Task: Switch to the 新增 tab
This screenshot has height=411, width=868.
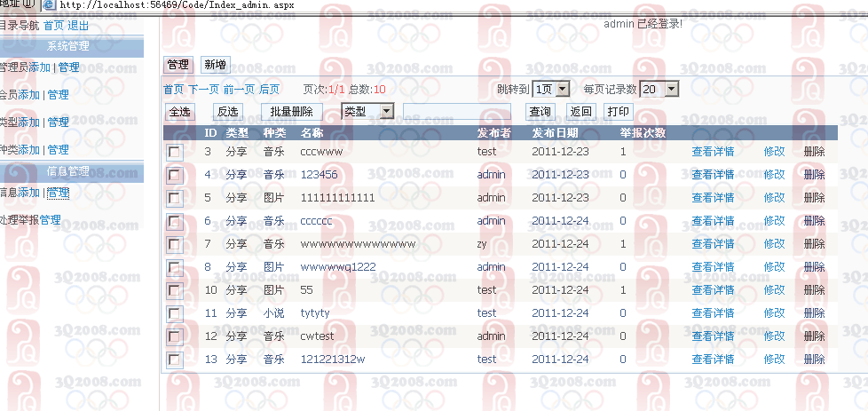Action: (215, 65)
